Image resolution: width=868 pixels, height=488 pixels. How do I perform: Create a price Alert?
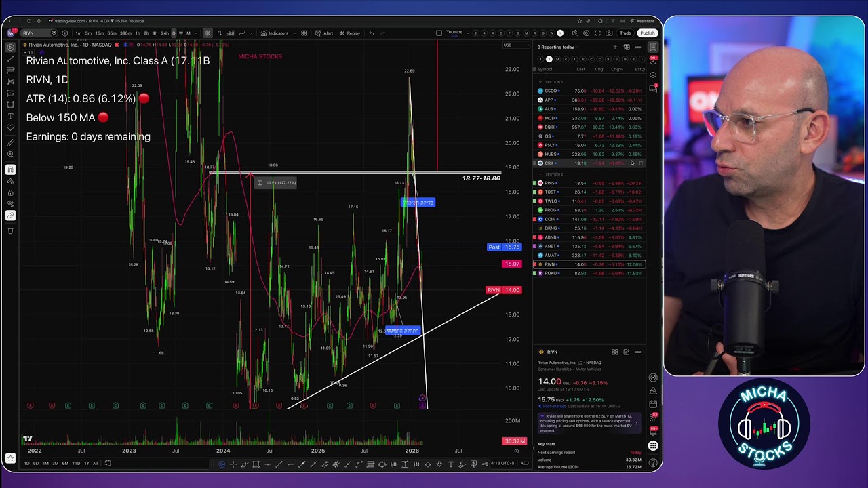(x=325, y=33)
